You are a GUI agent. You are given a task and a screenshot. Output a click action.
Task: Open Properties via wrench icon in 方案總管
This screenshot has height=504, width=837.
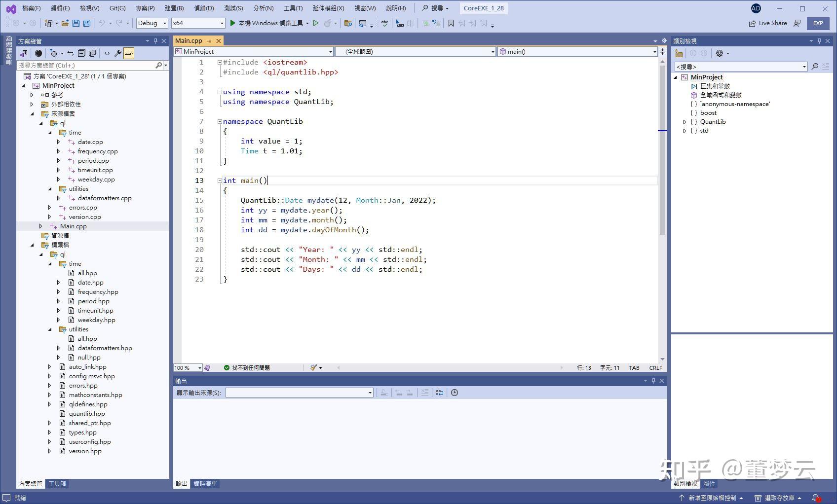(117, 53)
